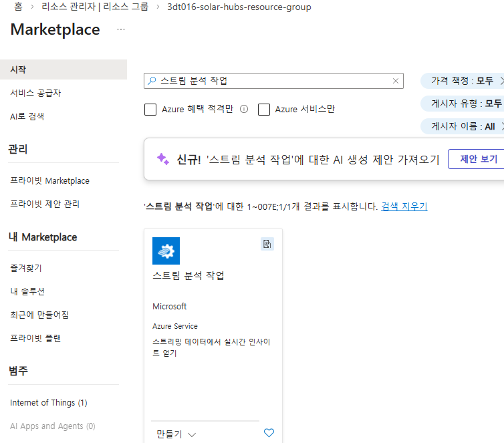Open 3dt016-solar-hubs-resource-group breadcrumb
This screenshot has width=504, height=443.
pos(239,7)
